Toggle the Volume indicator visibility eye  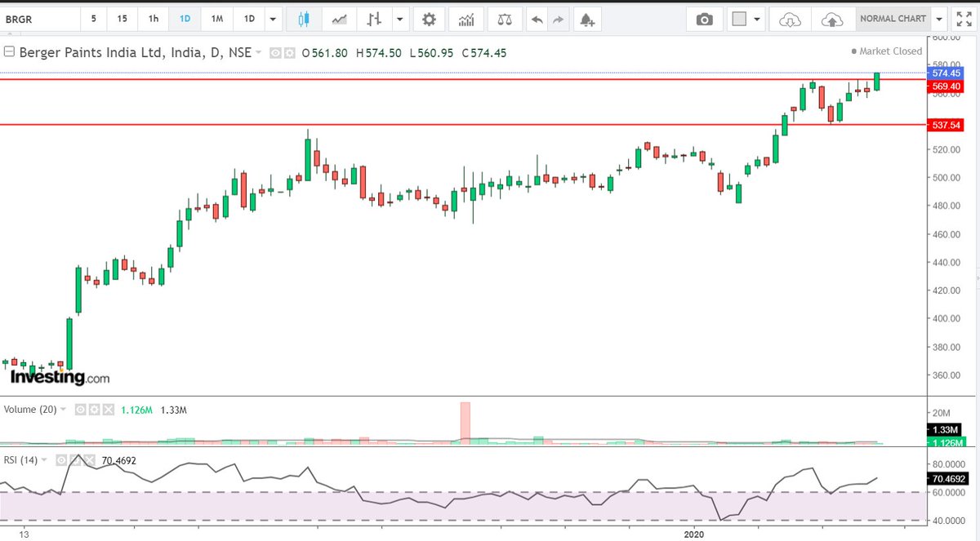coord(80,409)
